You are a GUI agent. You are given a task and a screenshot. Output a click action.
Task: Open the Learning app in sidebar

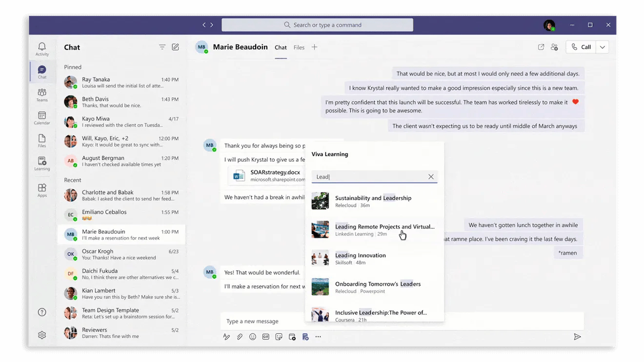pos(42,163)
